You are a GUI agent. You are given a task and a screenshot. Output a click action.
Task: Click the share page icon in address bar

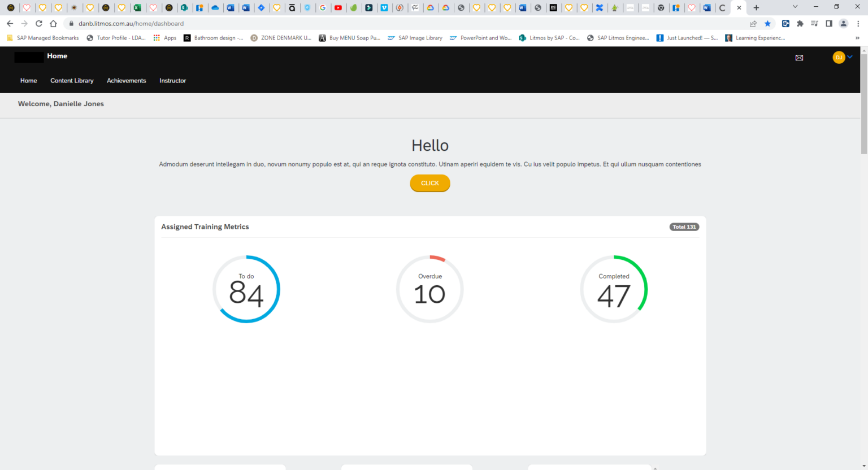point(753,24)
